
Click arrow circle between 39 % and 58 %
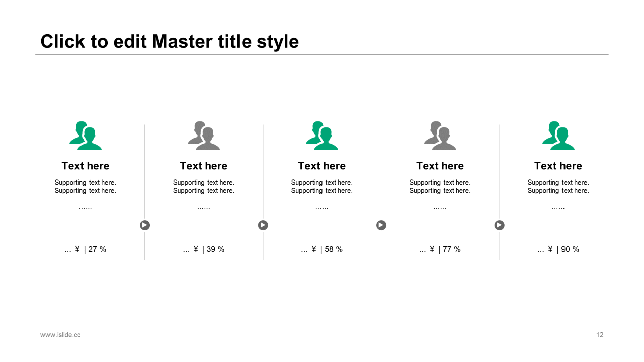(263, 225)
